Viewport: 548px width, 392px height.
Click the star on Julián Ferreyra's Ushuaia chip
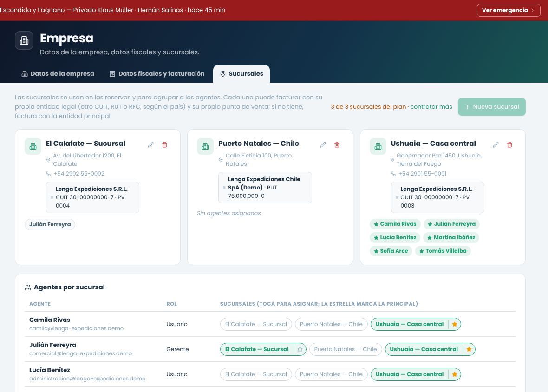click(x=469, y=349)
